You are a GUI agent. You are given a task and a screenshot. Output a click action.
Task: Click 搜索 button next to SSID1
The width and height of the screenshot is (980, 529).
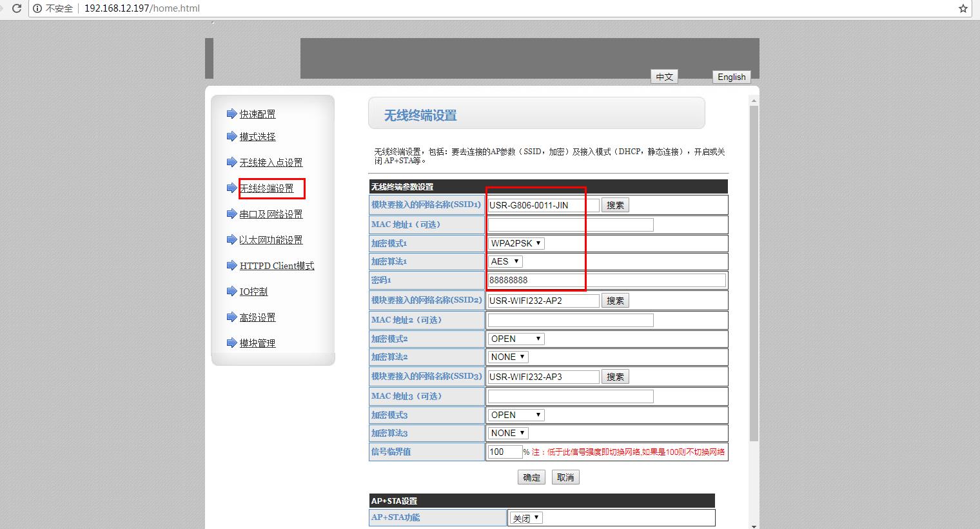click(615, 205)
